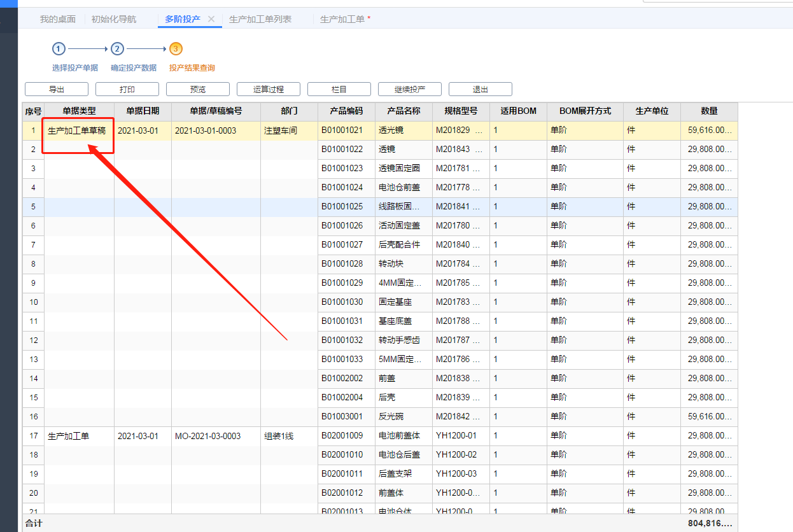Click the 序号 column header
Screen dimensions: 793x532
(34, 111)
